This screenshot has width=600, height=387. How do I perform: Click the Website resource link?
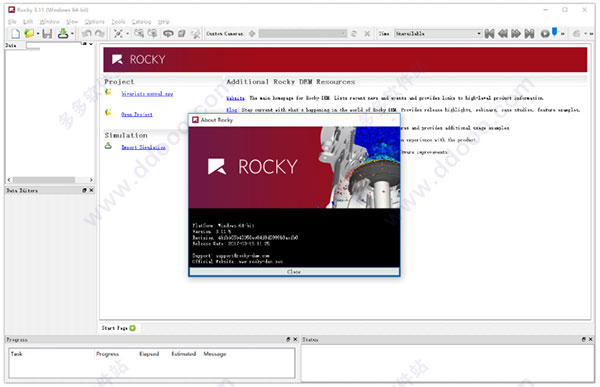click(x=235, y=98)
